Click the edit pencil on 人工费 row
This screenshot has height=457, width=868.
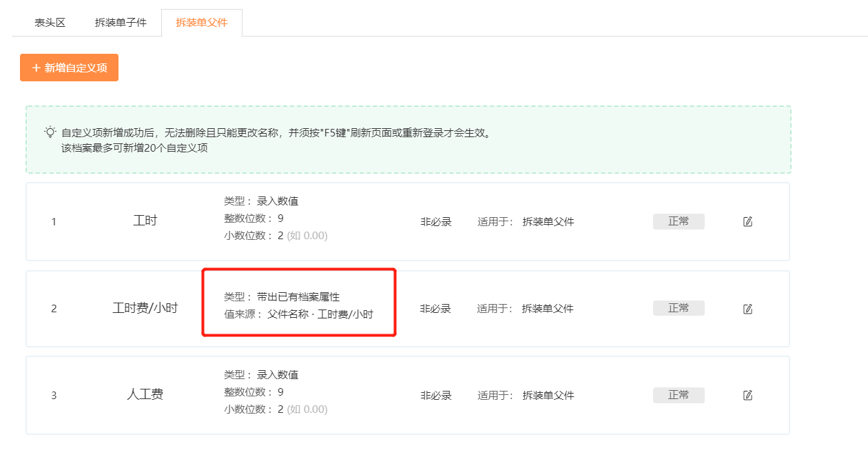pos(747,396)
